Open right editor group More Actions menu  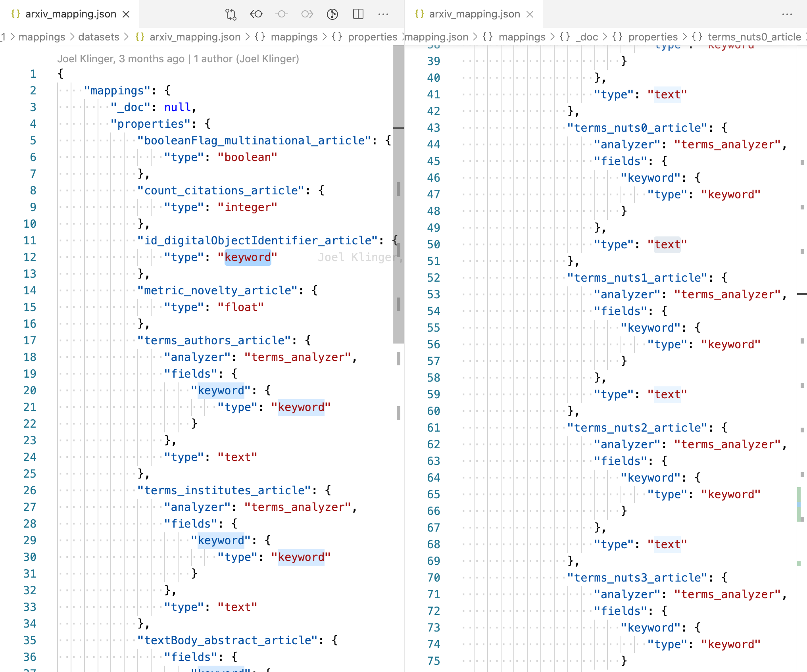coord(787,14)
